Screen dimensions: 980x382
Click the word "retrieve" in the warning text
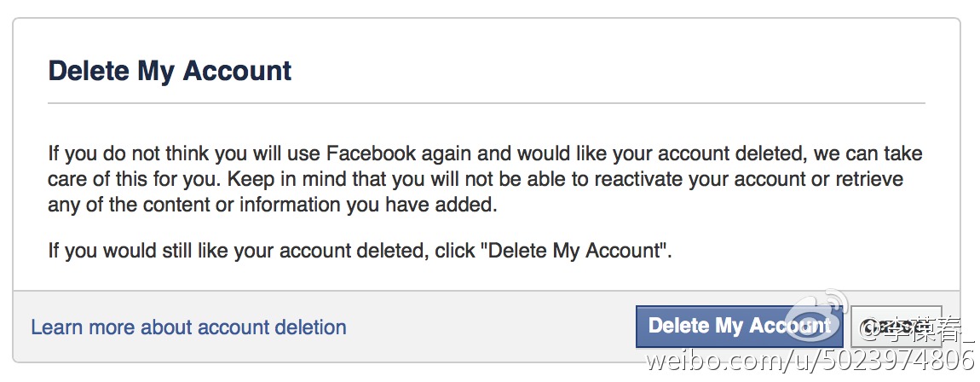(868, 181)
